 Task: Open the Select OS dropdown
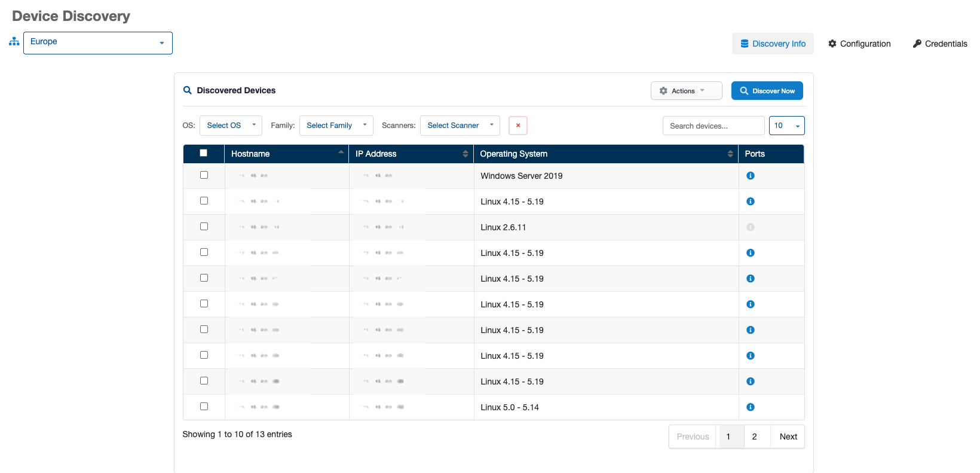(231, 126)
